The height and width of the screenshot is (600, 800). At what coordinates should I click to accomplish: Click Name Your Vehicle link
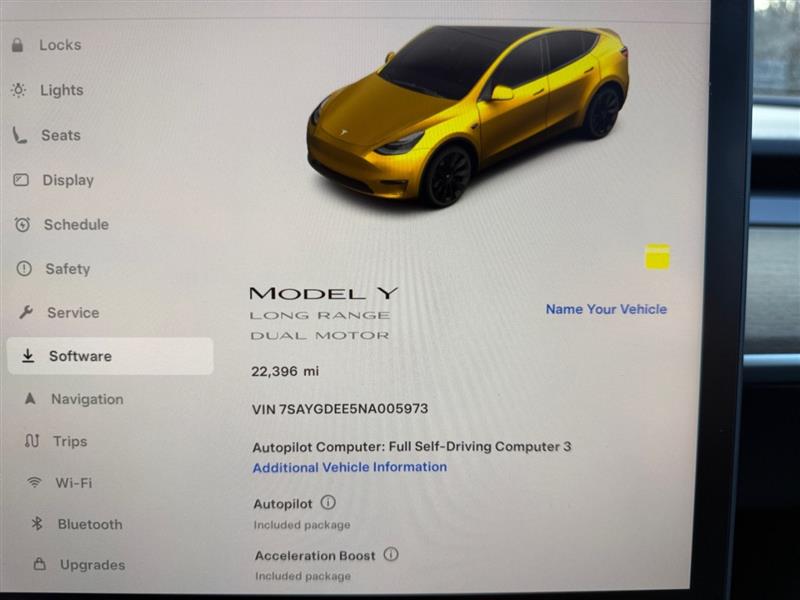(x=606, y=309)
